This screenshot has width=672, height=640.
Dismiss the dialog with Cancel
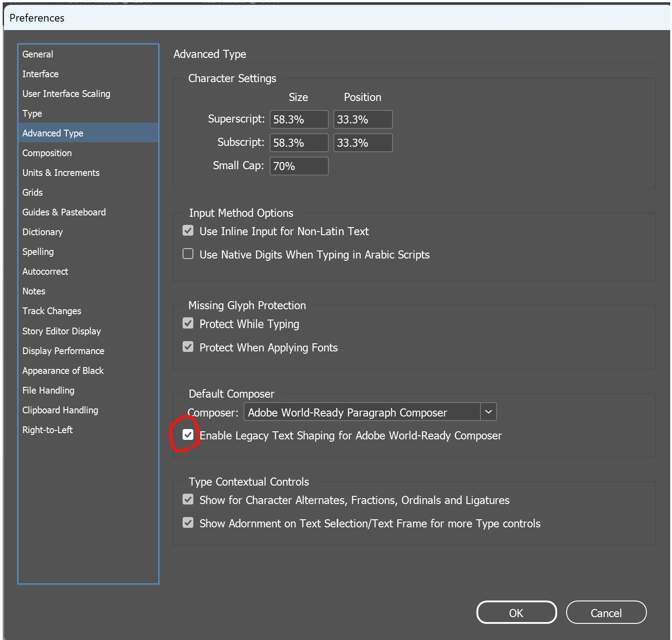tap(606, 613)
